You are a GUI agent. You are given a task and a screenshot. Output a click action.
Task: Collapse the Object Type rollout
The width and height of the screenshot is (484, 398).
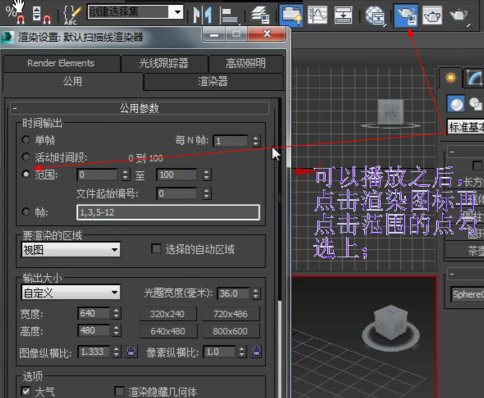452,152
